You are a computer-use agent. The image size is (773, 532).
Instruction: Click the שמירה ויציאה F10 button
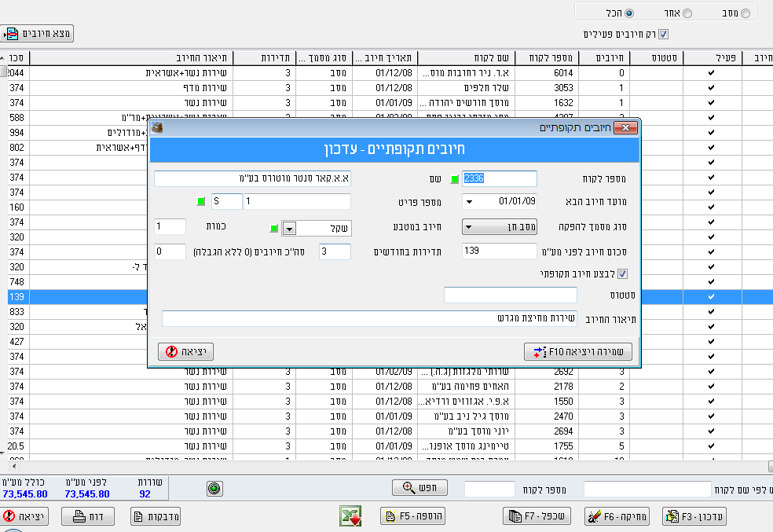coord(577,351)
